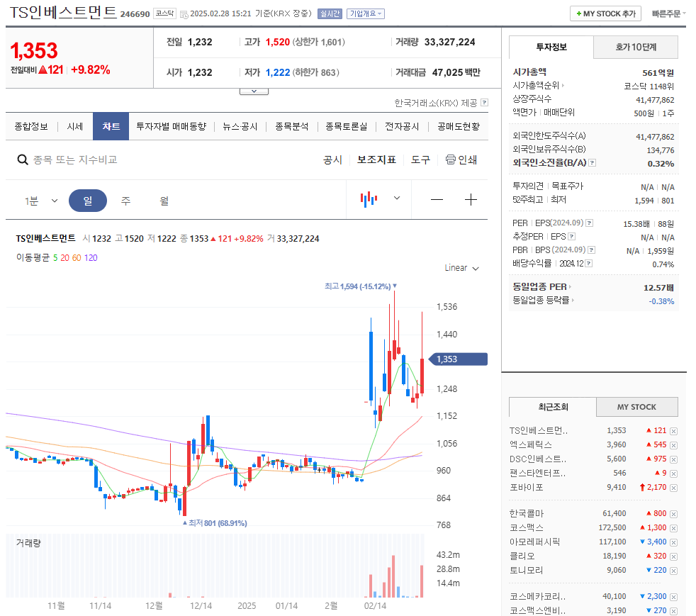Click the + MY STOCK 추가 button

(x=605, y=13)
